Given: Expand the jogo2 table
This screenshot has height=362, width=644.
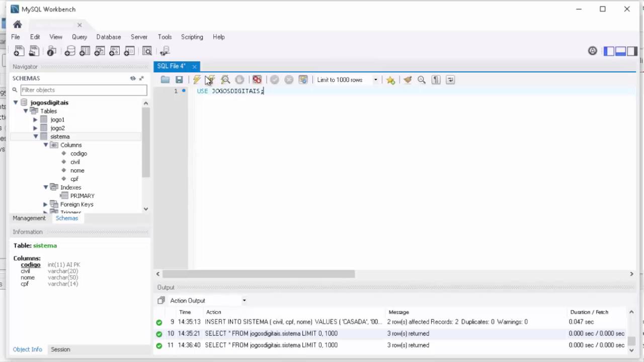Looking at the screenshot, I should coord(36,128).
